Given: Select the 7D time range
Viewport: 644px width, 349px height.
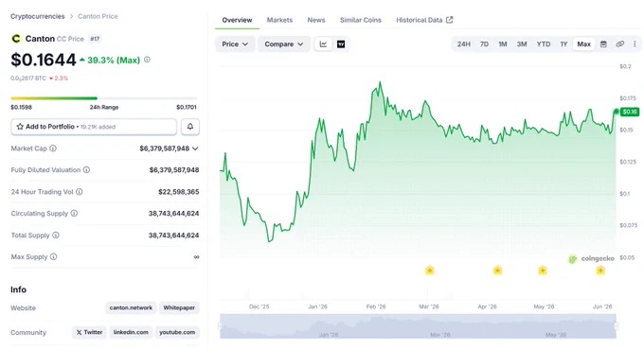Looking at the screenshot, I should [x=484, y=44].
